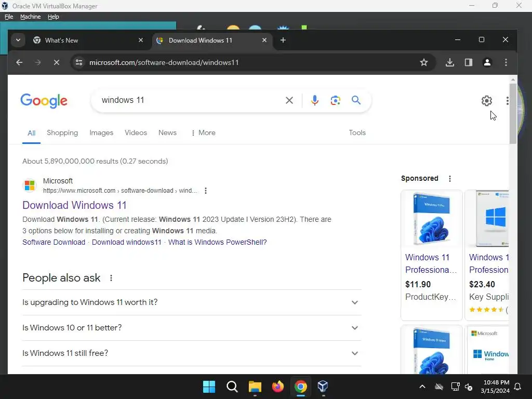Open the More search filters dropdown
Screen dimensions: 532x399
[203, 132]
